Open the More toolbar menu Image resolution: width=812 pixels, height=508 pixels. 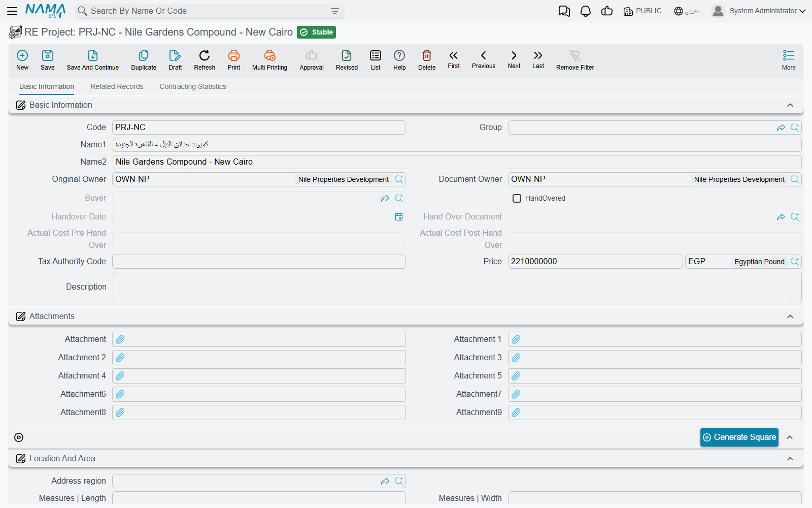point(789,60)
